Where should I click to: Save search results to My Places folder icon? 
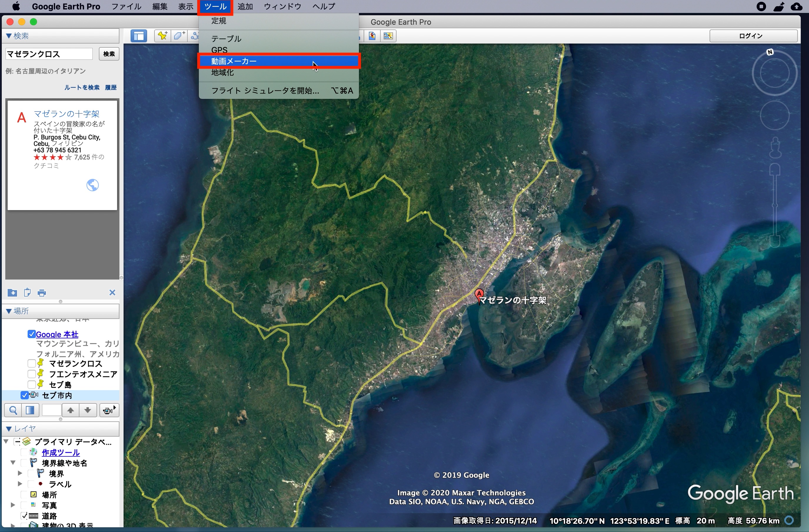[12, 293]
